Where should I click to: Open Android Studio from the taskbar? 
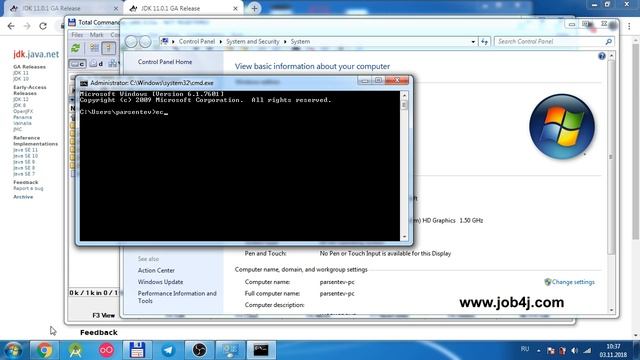tap(76, 350)
